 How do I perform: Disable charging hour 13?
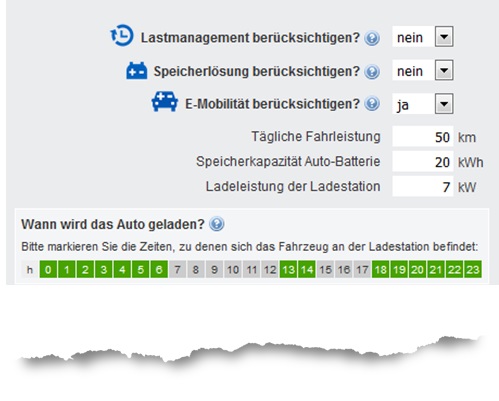pos(288,269)
